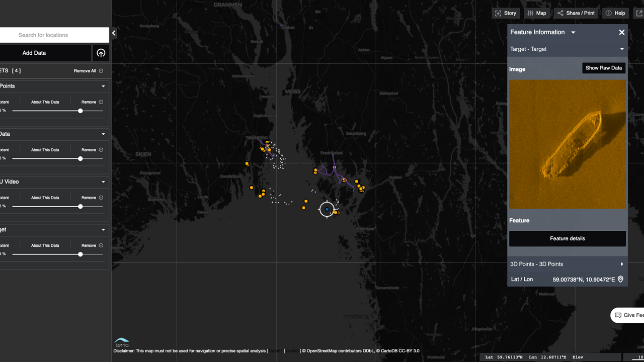Screen dimensions: 644x362
Task: Toggle Show Raw Data
Action: pyautogui.click(x=603, y=68)
